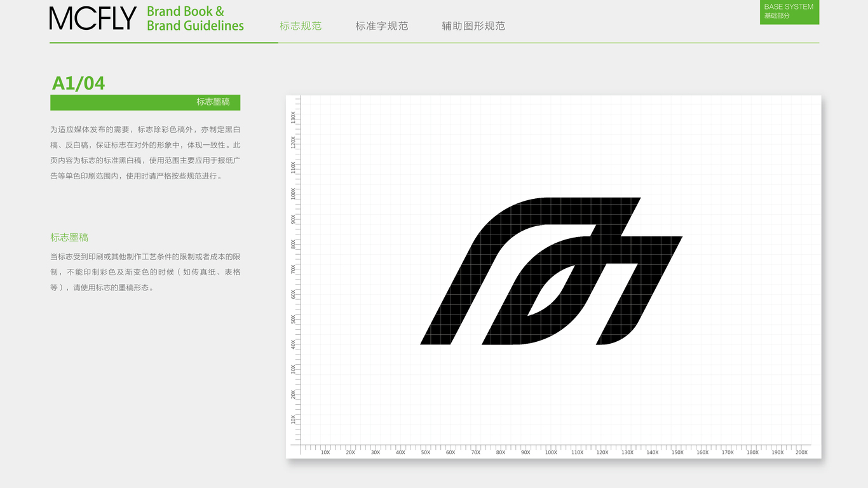Viewport: 868px width, 488px height.
Task: Click the A1/04 page number
Action: 78,83
